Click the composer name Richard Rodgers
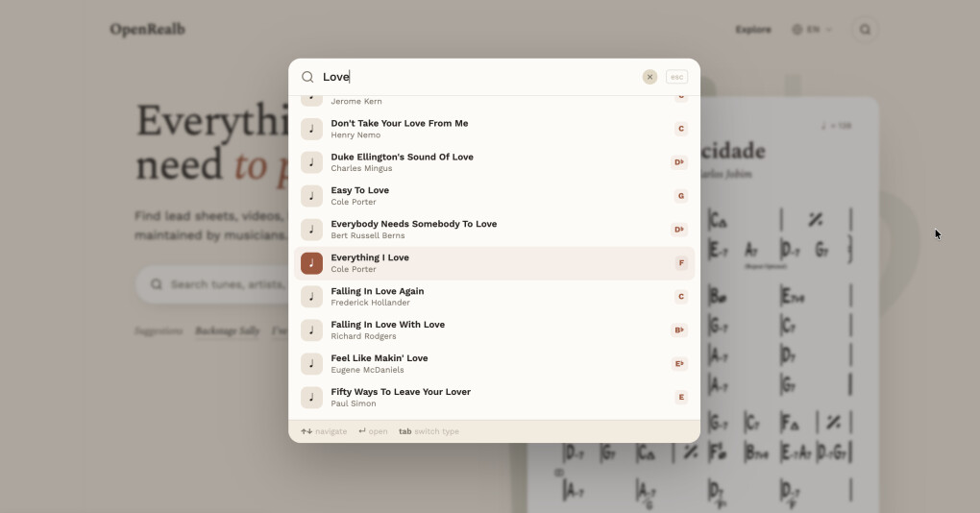980x513 pixels. pyautogui.click(x=364, y=336)
